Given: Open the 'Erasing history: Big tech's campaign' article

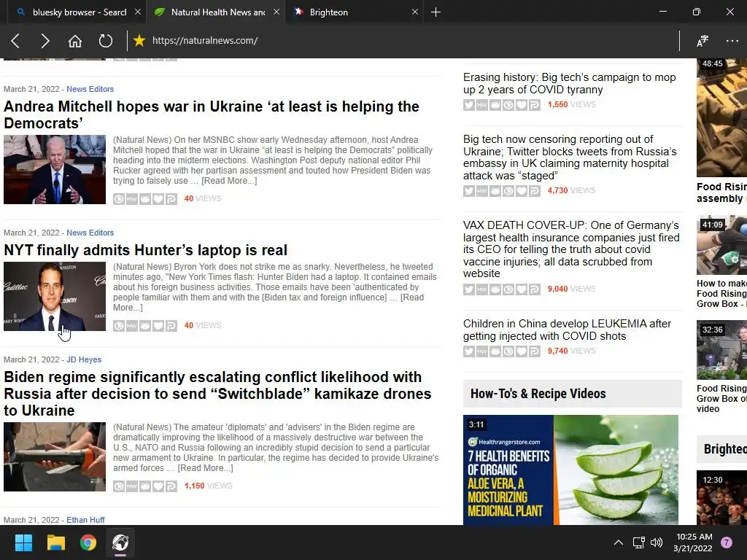Looking at the screenshot, I should (569, 83).
